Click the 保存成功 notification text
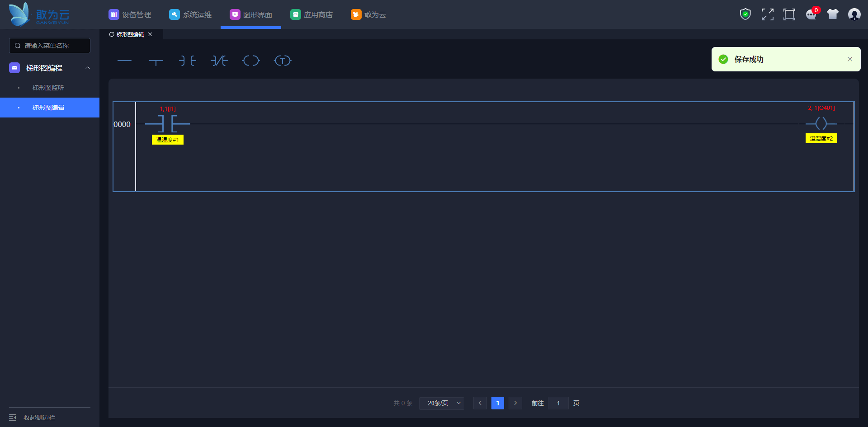868x427 pixels. click(749, 59)
